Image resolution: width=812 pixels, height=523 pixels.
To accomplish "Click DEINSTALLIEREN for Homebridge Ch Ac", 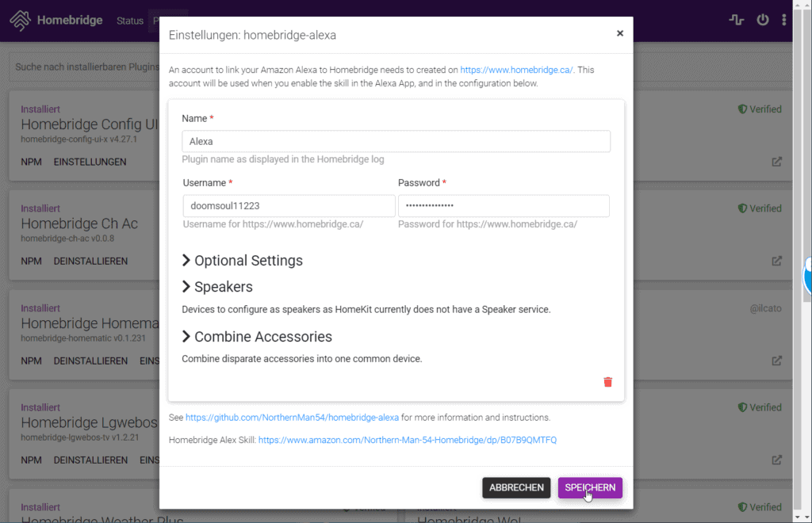I will pyautogui.click(x=90, y=261).
